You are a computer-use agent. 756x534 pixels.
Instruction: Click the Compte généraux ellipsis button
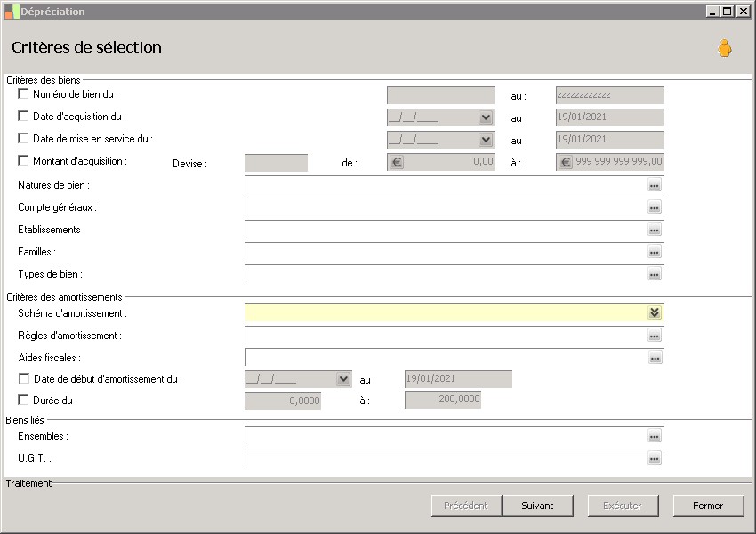[x=655, y=207]
